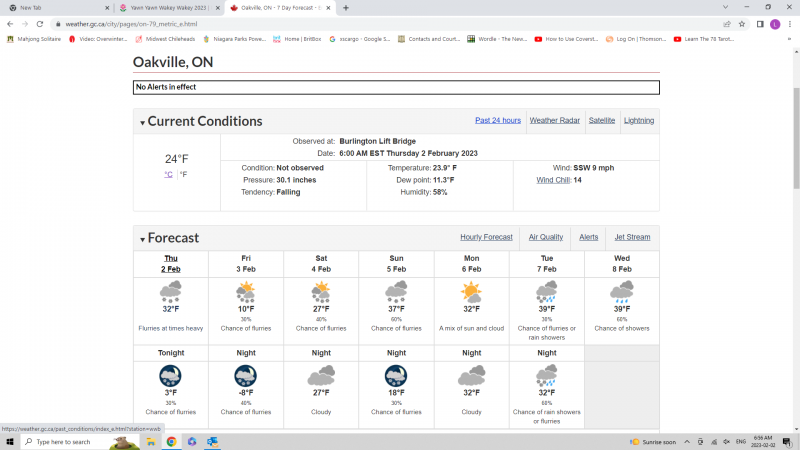Collapse the Forecast section
The height and width of the screenshot is (450, 800).
point(142,240)
